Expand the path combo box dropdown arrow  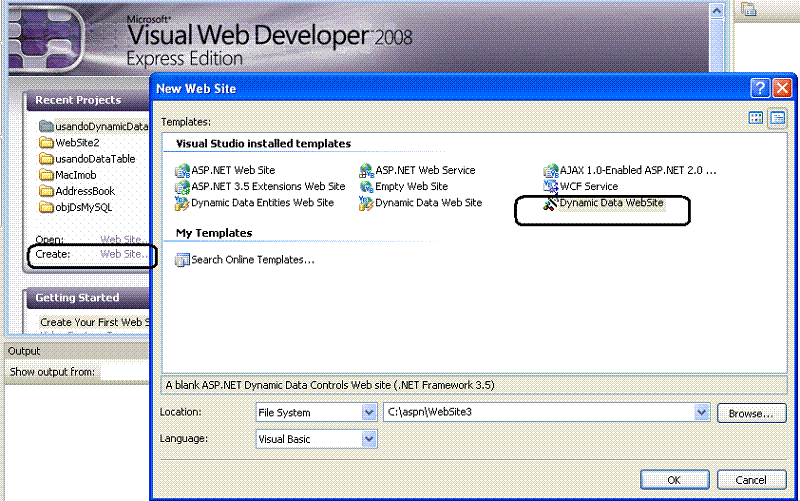(x=702, y=412)
